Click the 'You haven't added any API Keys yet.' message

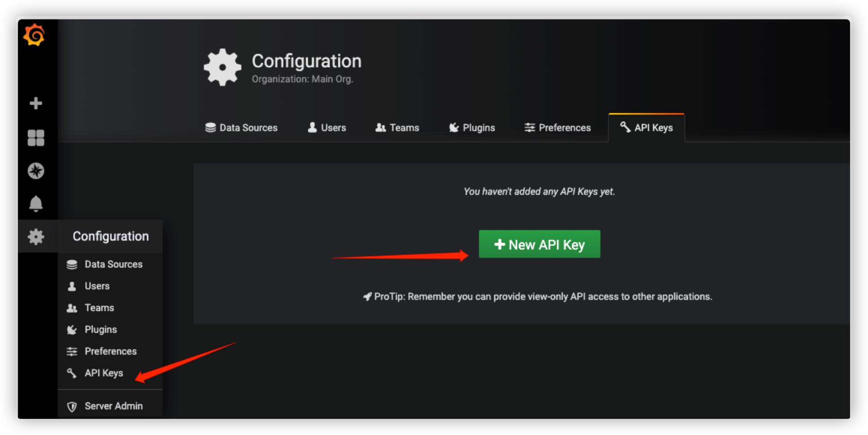(539, 191)
